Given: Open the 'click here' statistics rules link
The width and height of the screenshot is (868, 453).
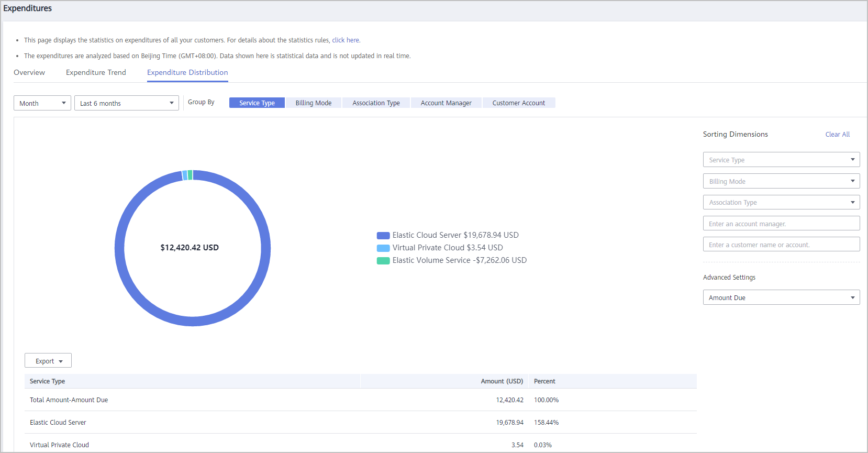Looking at the screenshot, I should (x=346, y=40).
